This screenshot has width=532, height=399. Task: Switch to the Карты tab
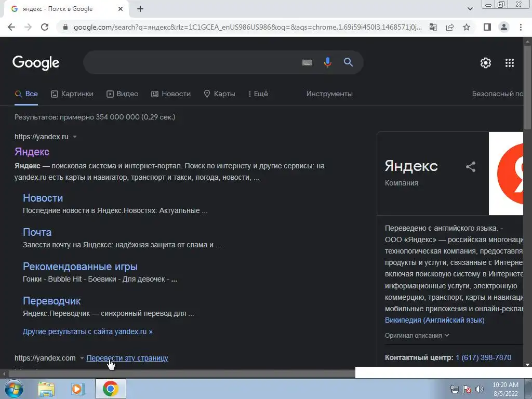[220, 94]
